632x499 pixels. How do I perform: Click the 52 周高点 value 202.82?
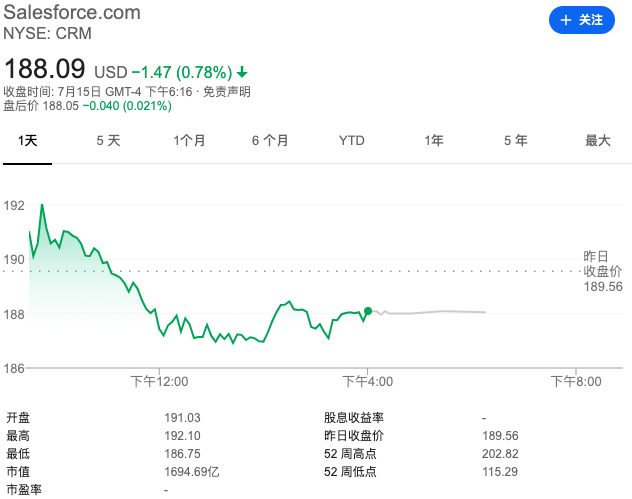click(x=500, y=454)
